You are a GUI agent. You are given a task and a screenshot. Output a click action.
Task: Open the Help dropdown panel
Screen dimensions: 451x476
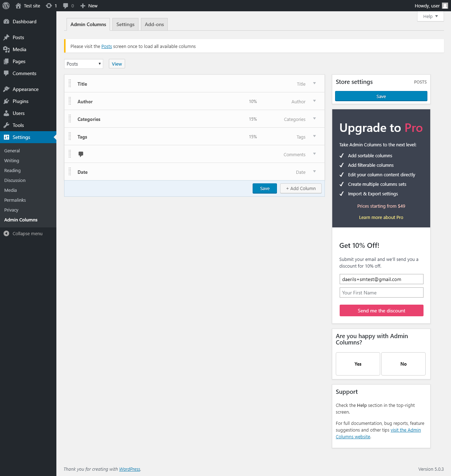click(431, 17)
